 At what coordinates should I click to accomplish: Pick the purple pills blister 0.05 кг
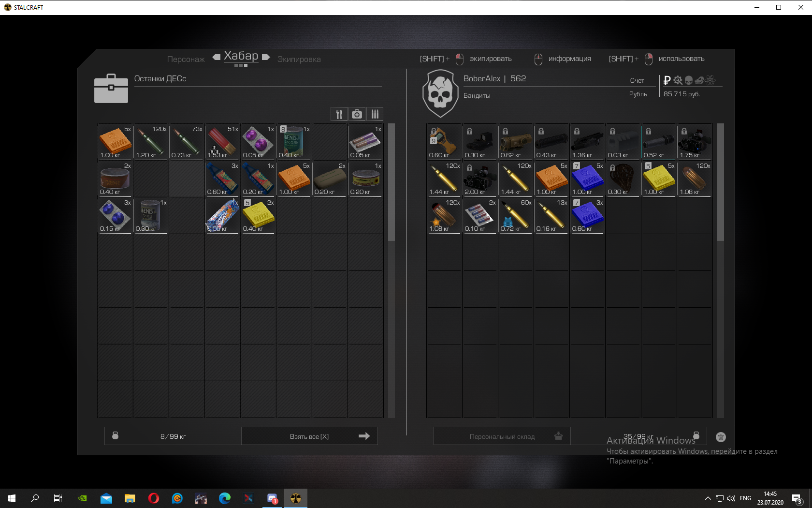(258, 142)
